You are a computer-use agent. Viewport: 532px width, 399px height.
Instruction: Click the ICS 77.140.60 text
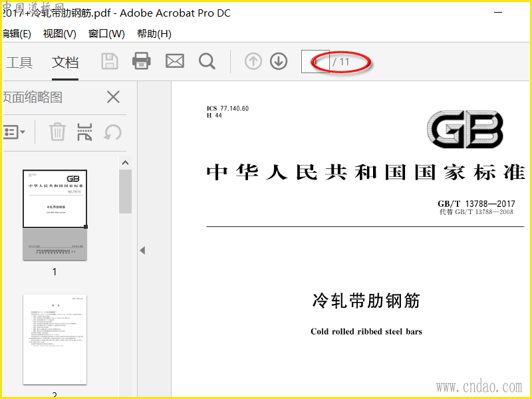point(227,108)
